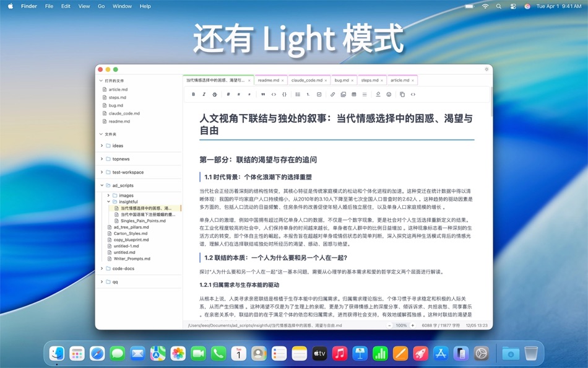This screenshot has height=368, width=588.
Task: Collapse the 文件夹 section
Action: (x=101, y=134)
